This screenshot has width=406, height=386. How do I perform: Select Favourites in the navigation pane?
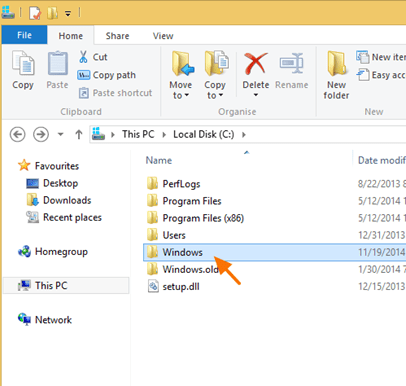(49, 166)
